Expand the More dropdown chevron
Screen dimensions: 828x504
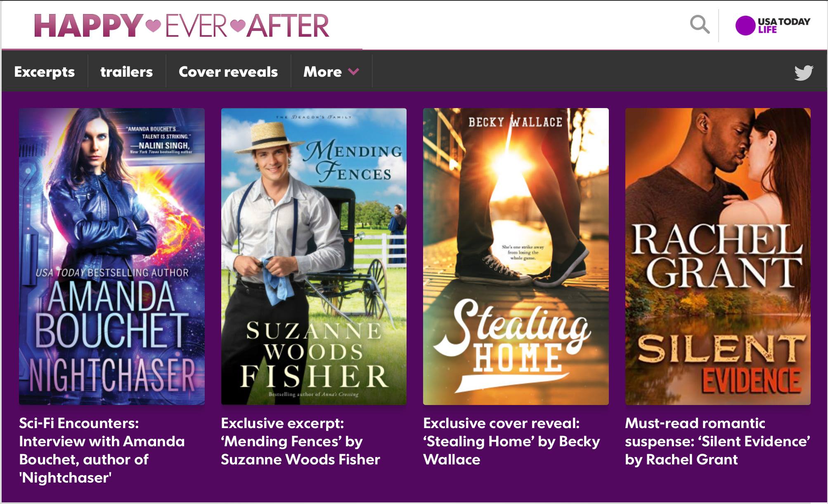tap(353, 72)
